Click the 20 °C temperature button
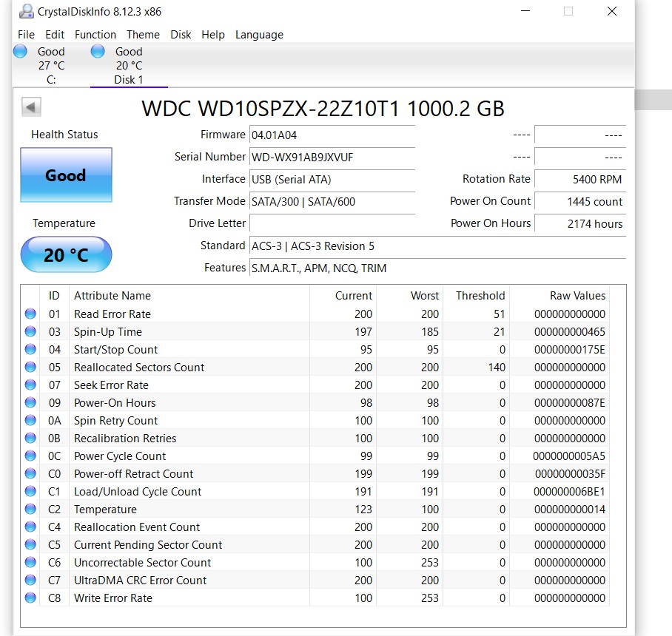Image resolution: width=672 pixels, height=636 pixels. 66,255
